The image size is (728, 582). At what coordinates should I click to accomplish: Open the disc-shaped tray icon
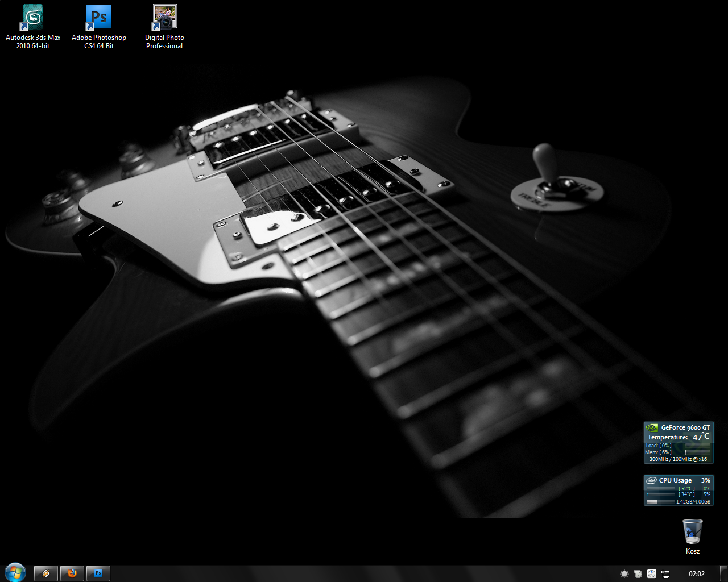[x=652, y=574]
